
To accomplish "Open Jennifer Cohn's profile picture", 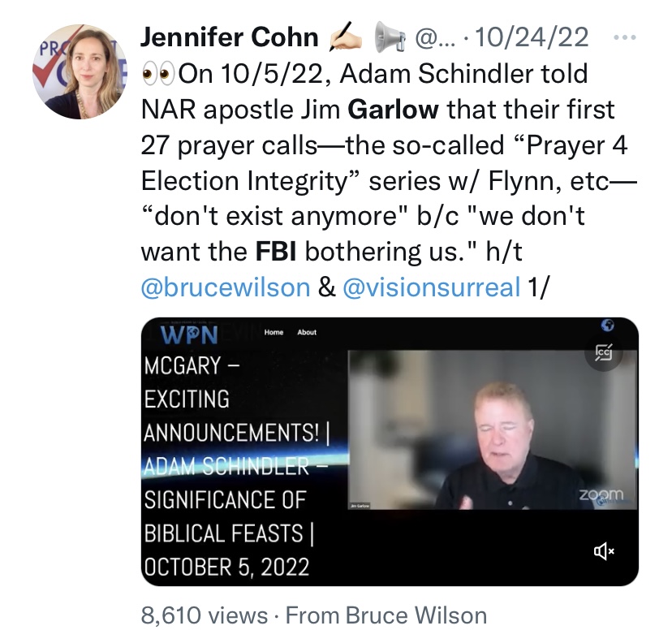I will pos(80,71).
